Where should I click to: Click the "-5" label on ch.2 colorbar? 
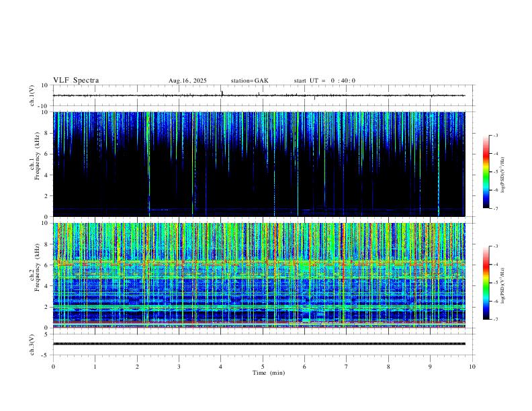coord(495,283)
